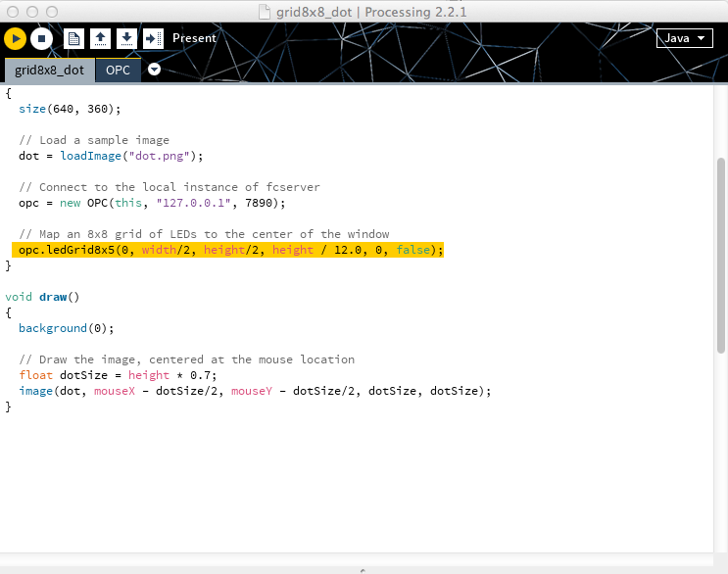Image resolution: width=728 pixels, height=574 pixels.
Task: Click the "127.0.0.1" string in the OPC line
Action: tap(194, 203)
